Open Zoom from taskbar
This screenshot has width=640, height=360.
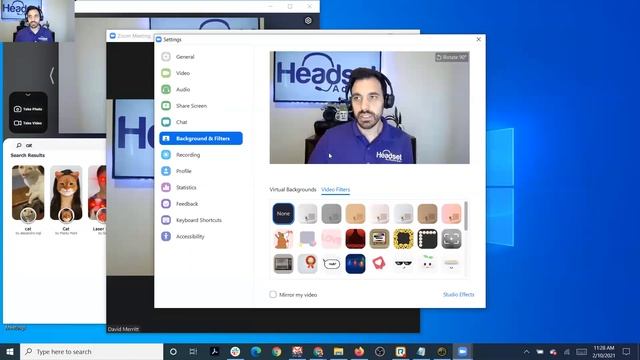point(462,351)
